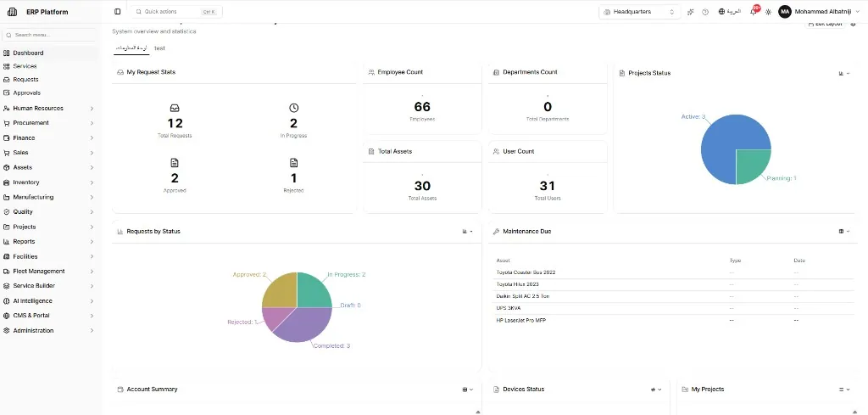Collapse the sidebar with the panel toggle icon
The height and width of the screenshot is (415, 868).
pos(117,12)
